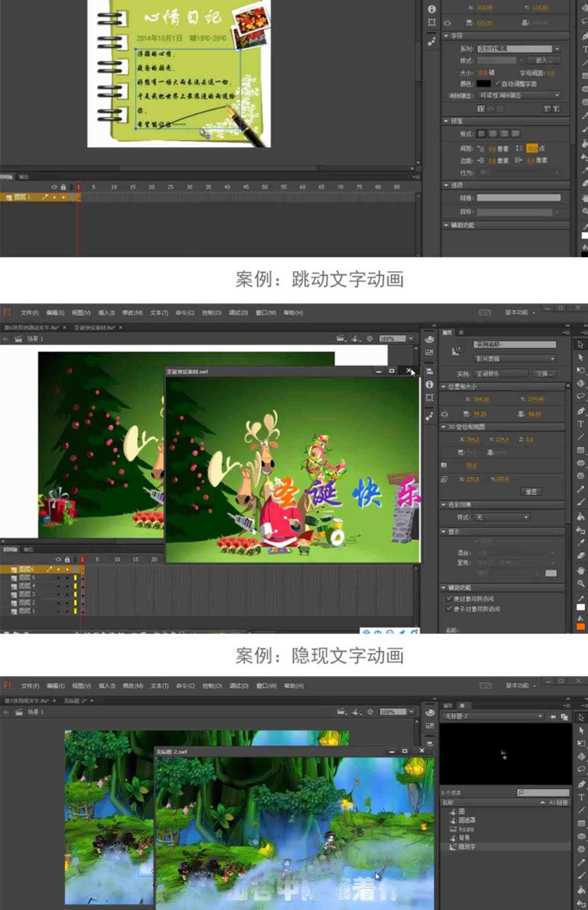Toggle the 使对象可供访问 checkbox
The height and width of the screenshot is (910, 588).
pyautogui.click(x=450, y=598)
